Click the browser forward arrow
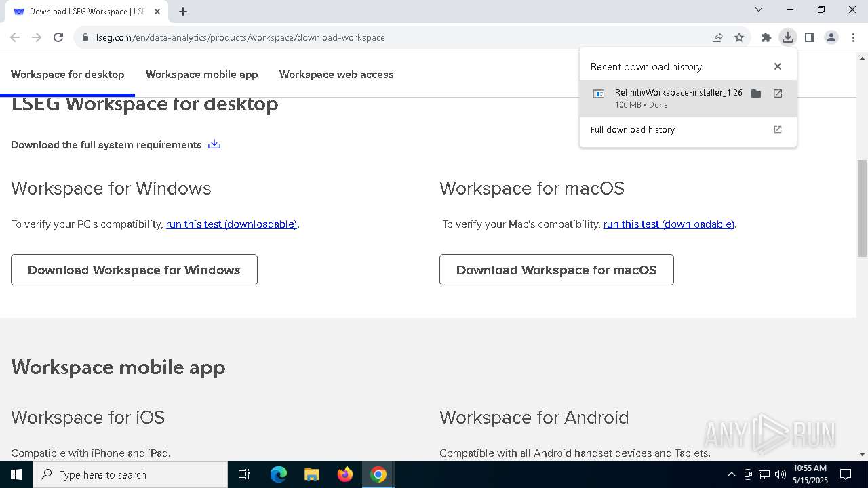868x488 pixels. coord(37,37)
